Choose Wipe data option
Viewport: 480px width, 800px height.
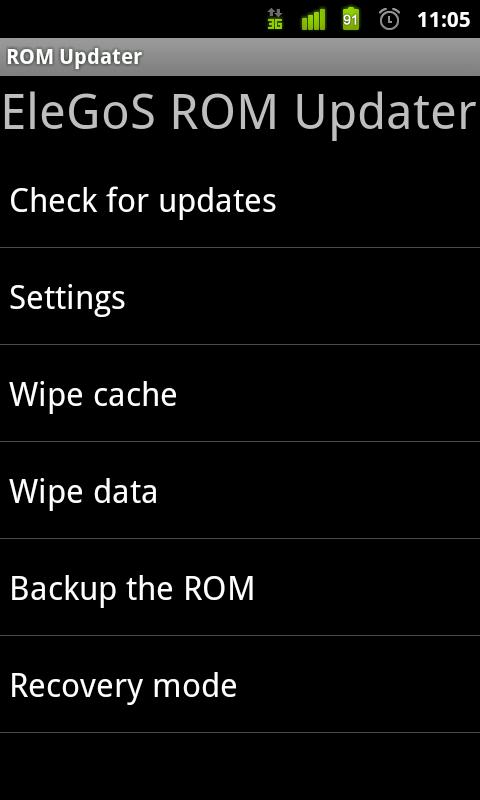240,490
